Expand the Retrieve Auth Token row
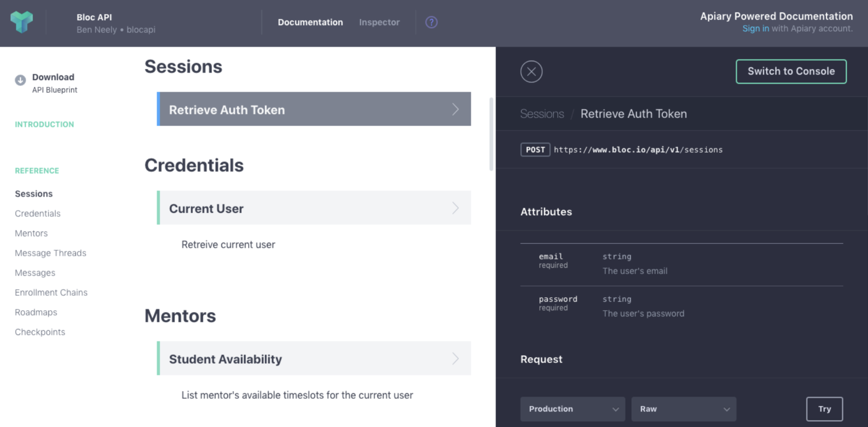 [x=314, y=109]
